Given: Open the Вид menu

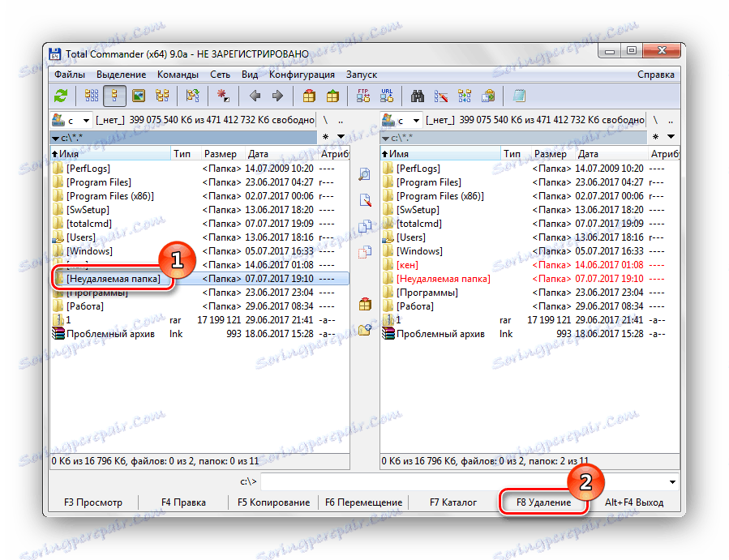Looking at the screenshot, I should point(250,75).
